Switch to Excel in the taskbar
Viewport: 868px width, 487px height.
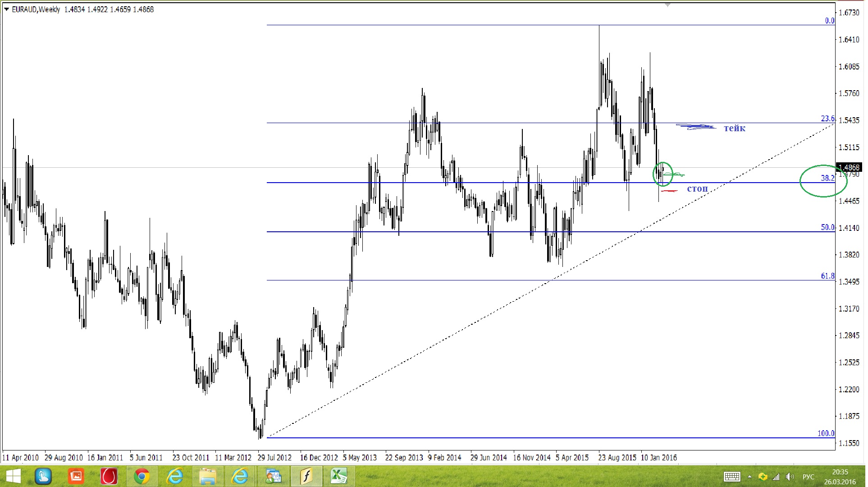click(x=339, y=476)
